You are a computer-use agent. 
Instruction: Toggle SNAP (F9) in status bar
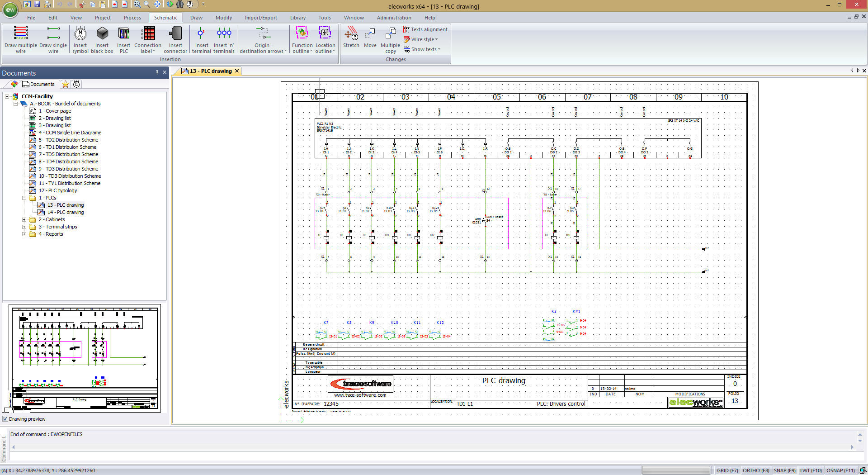click(x=784, y=470)
